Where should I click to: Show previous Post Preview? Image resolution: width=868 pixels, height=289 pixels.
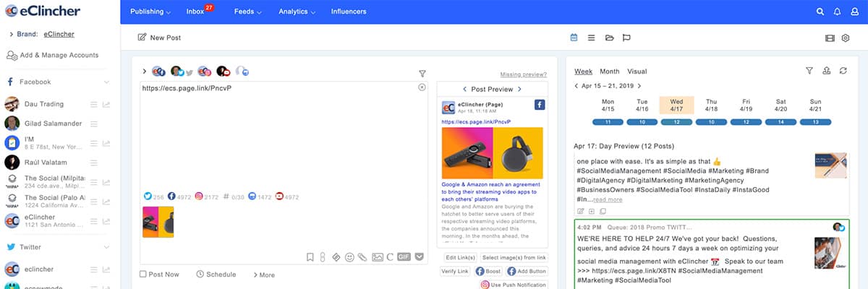(464, 90)
